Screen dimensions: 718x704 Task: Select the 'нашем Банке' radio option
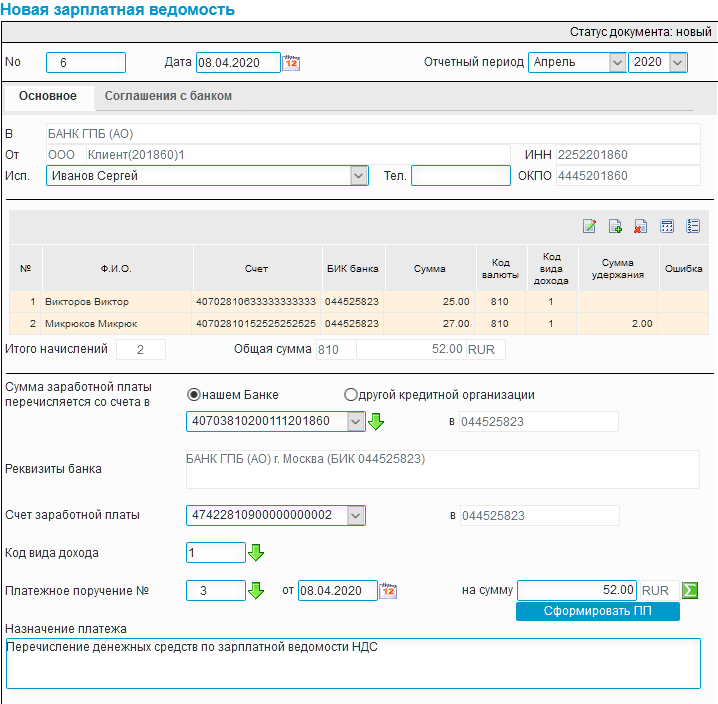pos(194,394)
